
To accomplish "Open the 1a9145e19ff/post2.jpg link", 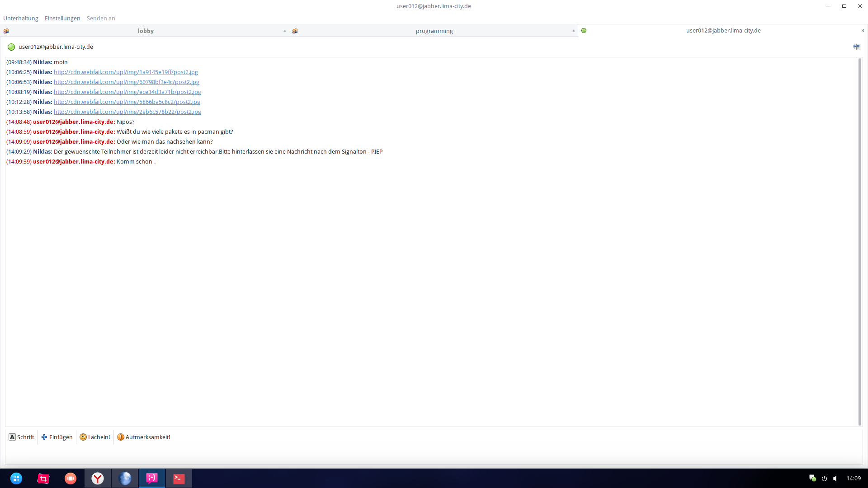I will pyautogui.click(x=126, y=72).
